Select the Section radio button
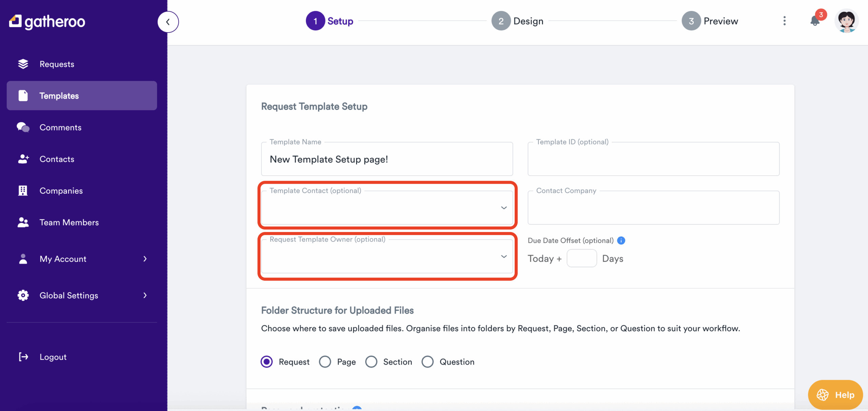Screen dimensions: 868x411 tap(371, 362)
